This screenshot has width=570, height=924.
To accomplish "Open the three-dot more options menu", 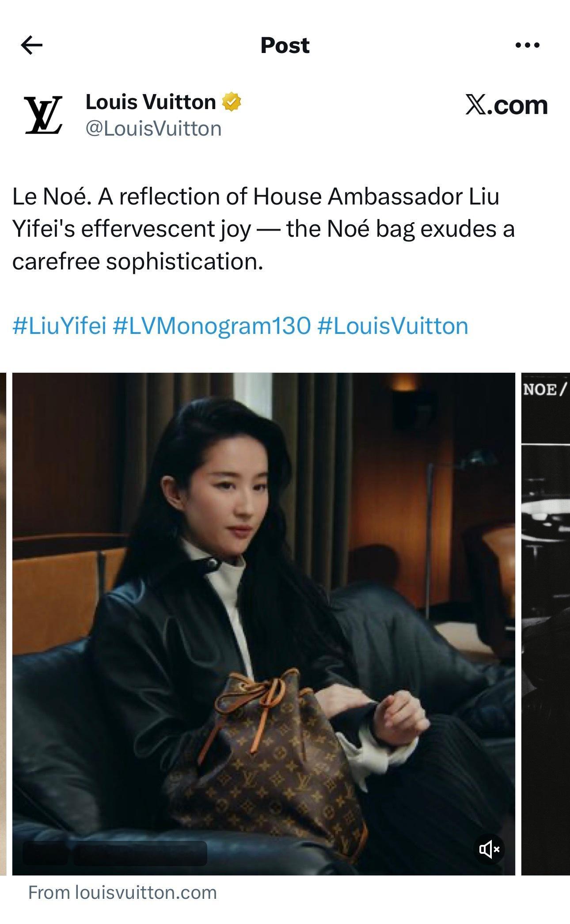I will tap(528, 45).
